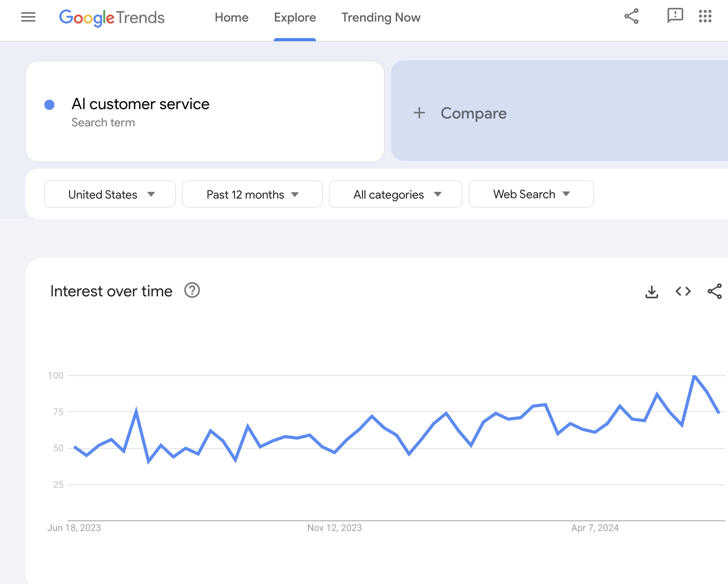Share this Trends page from the header
Image resolution: width=728 pixels, height=584 pixels.
click(x=631, y=16)
